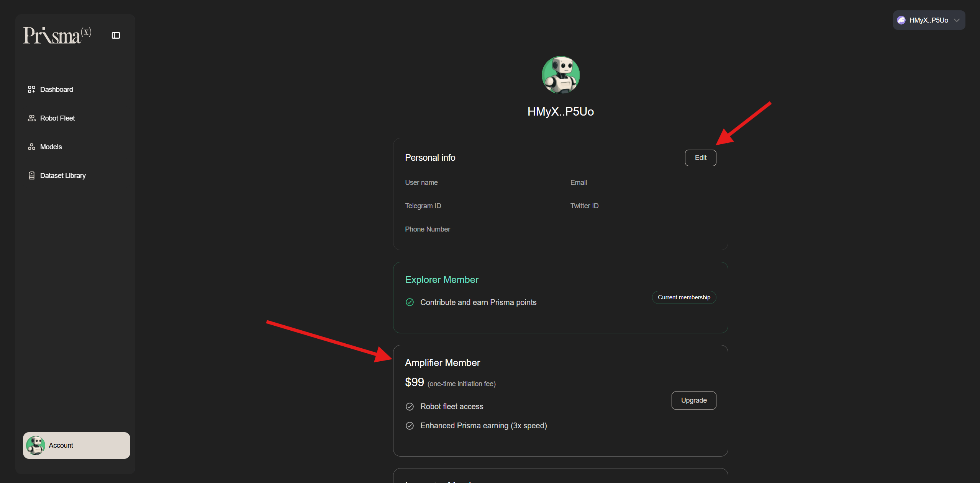Viewport: 980px width, 483px height.
Task: Click checkmark beside Enhanced Prisma earning
Action: (410, 426)
